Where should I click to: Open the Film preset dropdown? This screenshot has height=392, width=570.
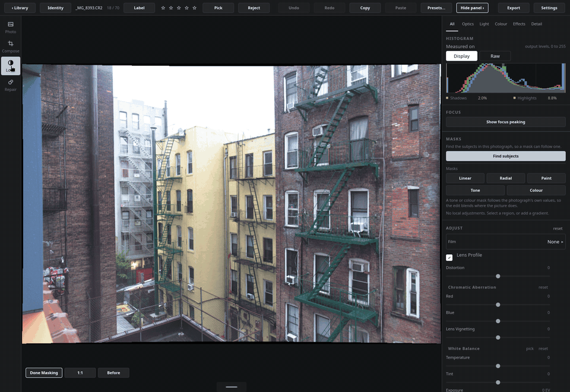[506, 242]
